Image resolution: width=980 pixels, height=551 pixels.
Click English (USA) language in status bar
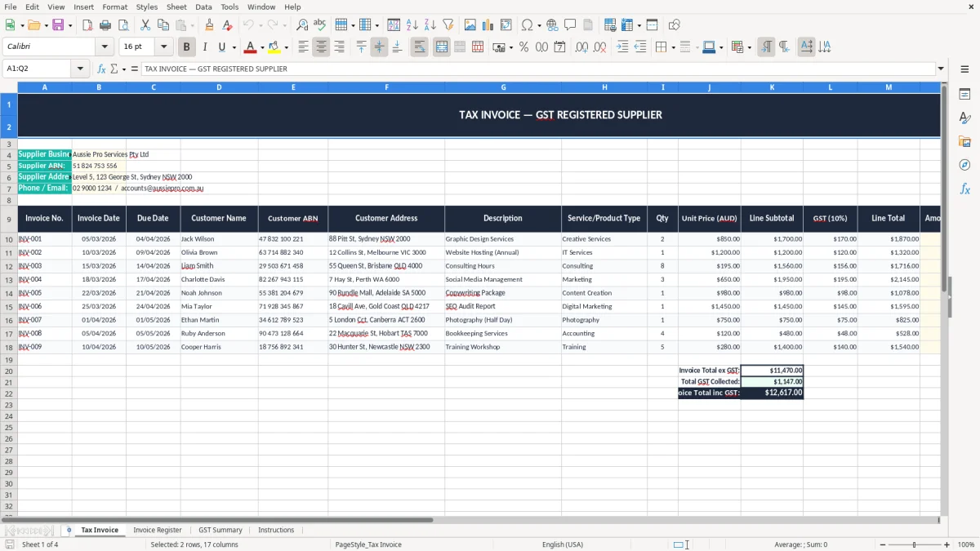tap(563, 544)
